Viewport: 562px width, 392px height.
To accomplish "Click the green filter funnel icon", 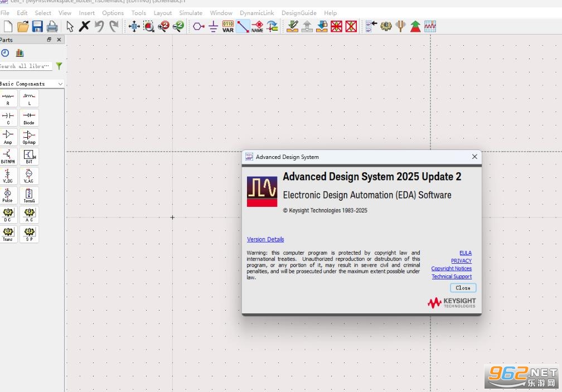I will pos(59,66).
